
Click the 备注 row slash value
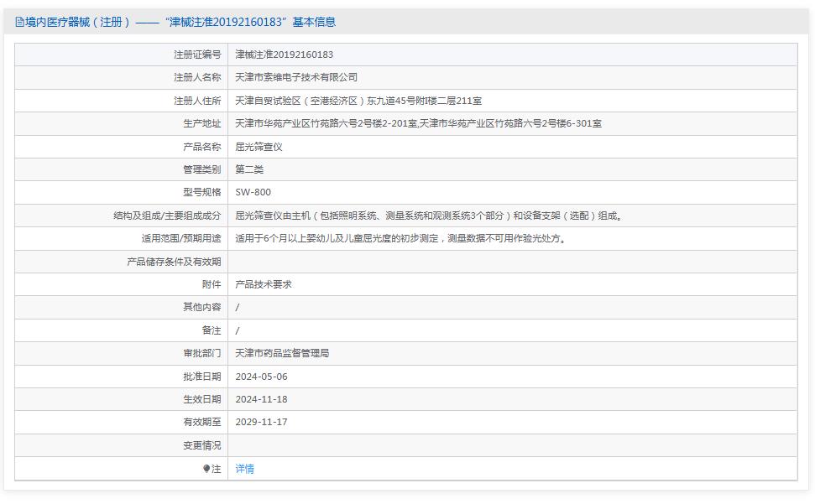pos(238,330)
